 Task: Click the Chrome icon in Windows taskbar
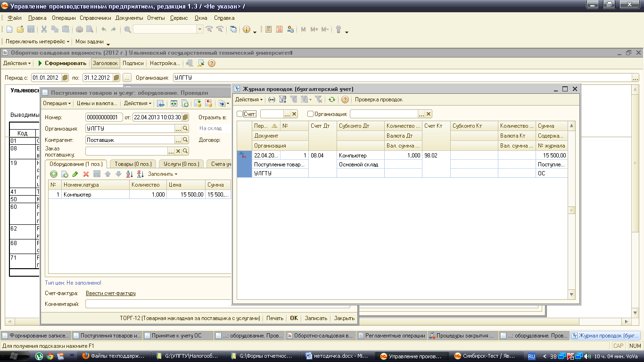pyautogui.click(x=50, y=356)
